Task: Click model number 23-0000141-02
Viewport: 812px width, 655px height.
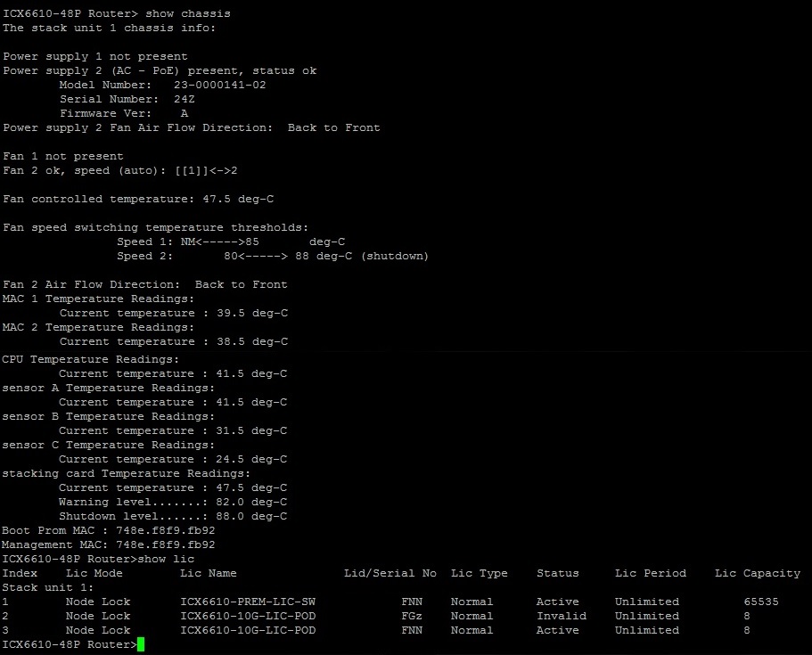Action: coord(219,85)
